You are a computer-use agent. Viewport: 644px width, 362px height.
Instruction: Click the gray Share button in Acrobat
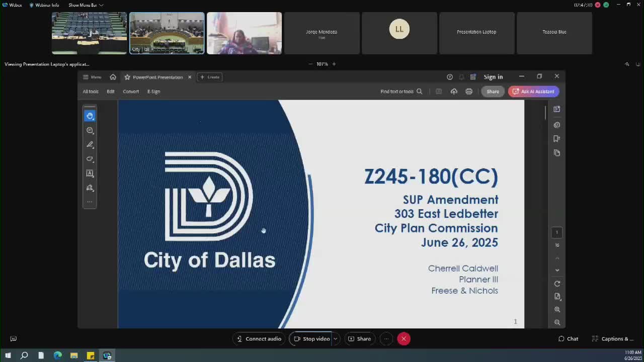tap(493, 92)
